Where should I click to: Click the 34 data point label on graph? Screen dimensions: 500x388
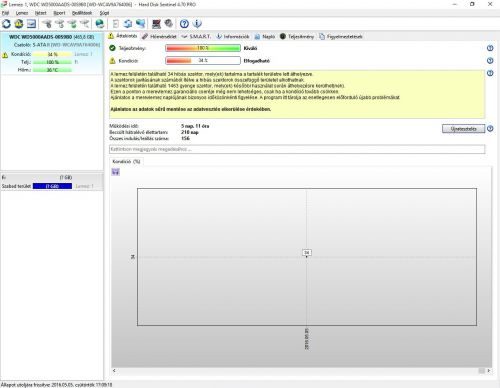pyautogui.click(x=307, y=253)
